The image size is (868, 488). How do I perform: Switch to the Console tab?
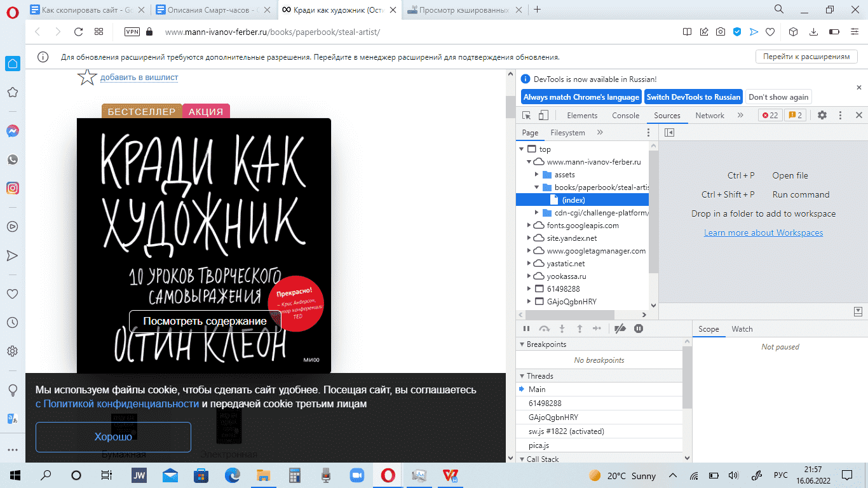[626, 115]
